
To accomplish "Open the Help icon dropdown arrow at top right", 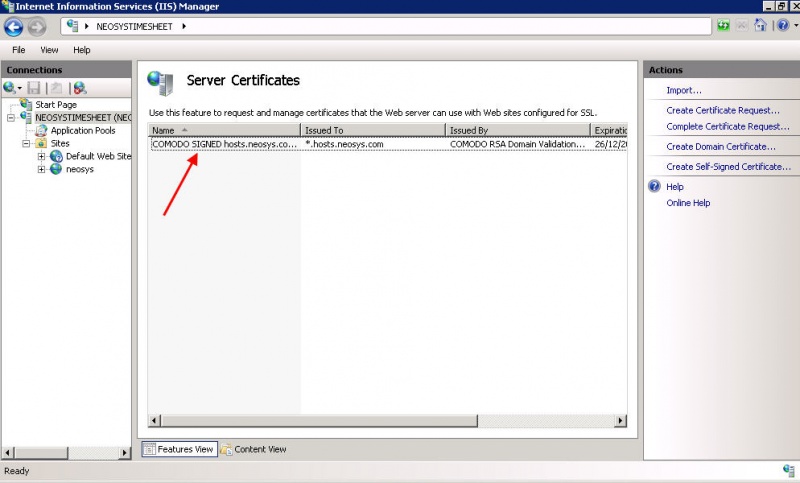I will click(795, 26).
